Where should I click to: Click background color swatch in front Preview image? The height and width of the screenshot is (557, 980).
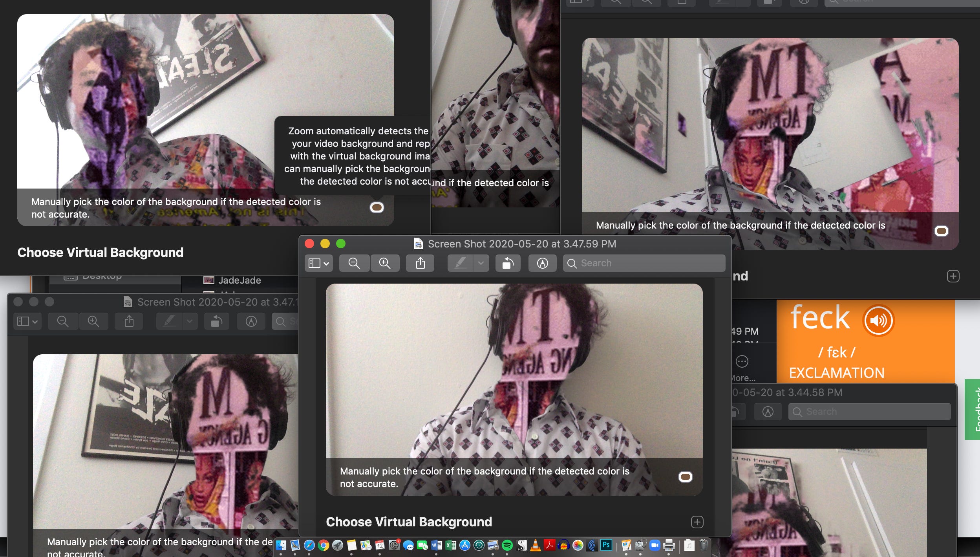point(685,477)
